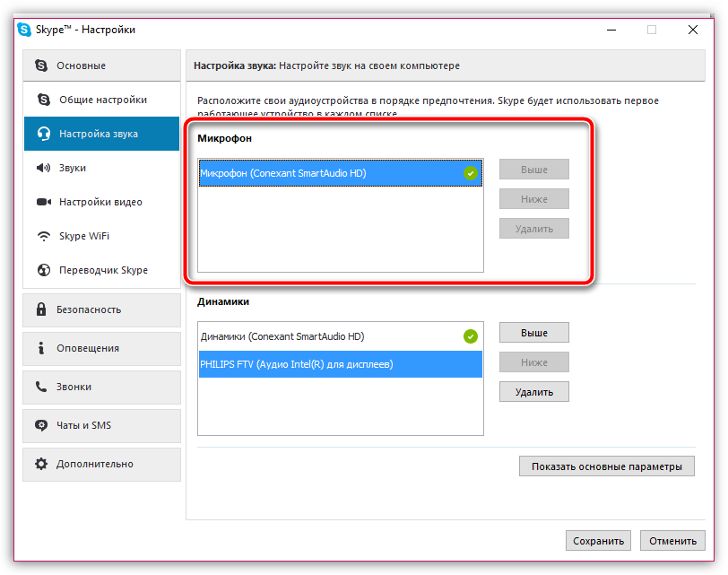728x575 pixels.
Task: Minimize the Skype settings window
Action: (611, 30)
